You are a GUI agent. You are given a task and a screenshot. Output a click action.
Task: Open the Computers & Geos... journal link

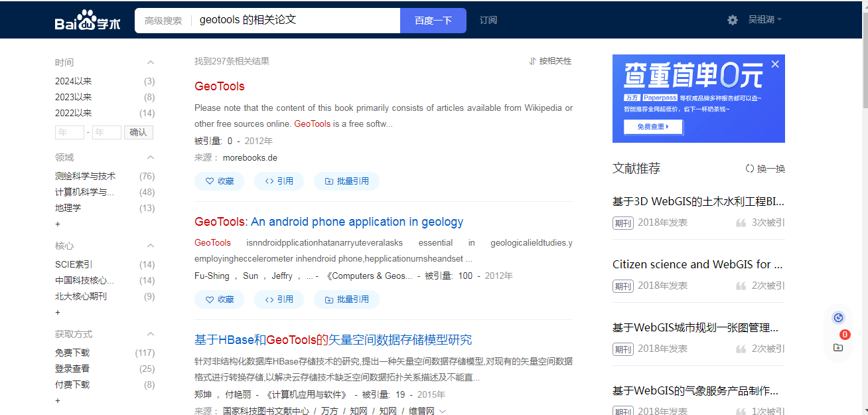(370, 276)
